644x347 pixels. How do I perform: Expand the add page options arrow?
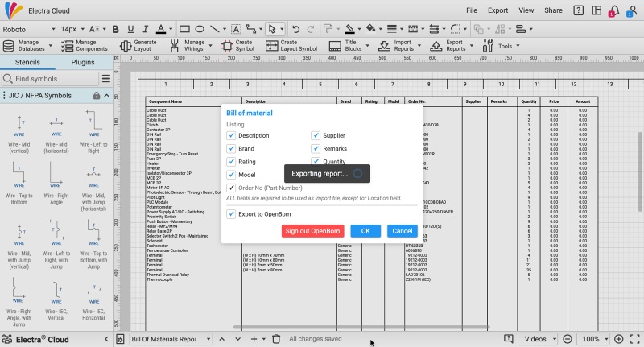tap(264, 339)
